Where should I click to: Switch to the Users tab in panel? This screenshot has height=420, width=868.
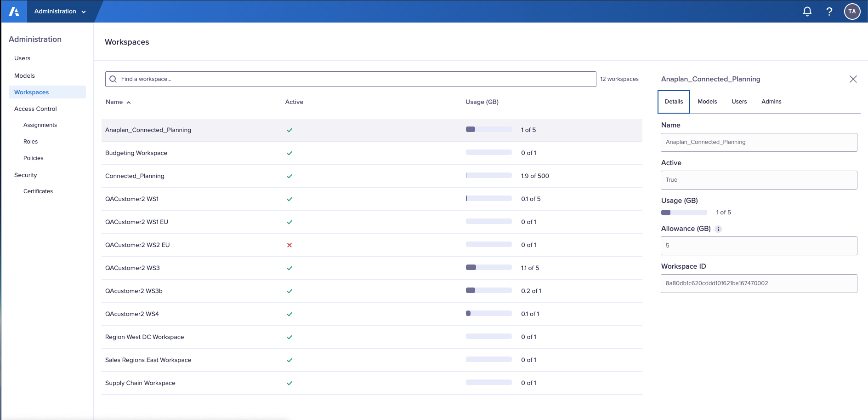[x=739, y=102]
